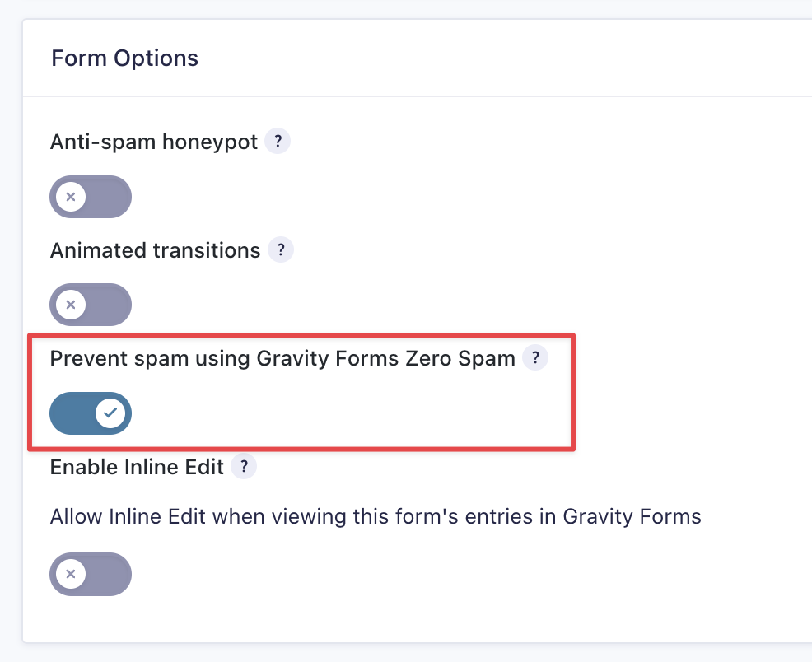Switch on the Enable Inline Edit toggle
Screen dimensions: 812x662
(91, 573)
